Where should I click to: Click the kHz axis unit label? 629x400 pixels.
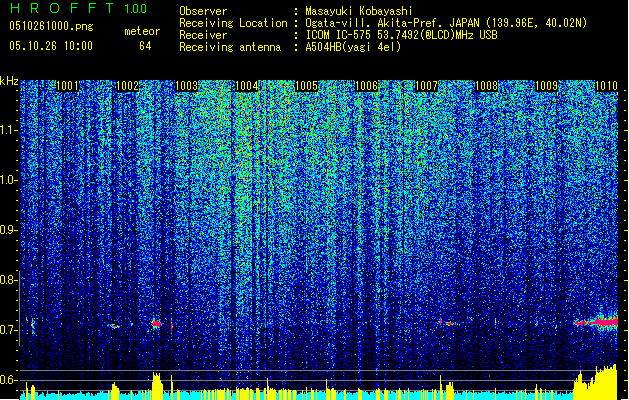tap(9, 81)
